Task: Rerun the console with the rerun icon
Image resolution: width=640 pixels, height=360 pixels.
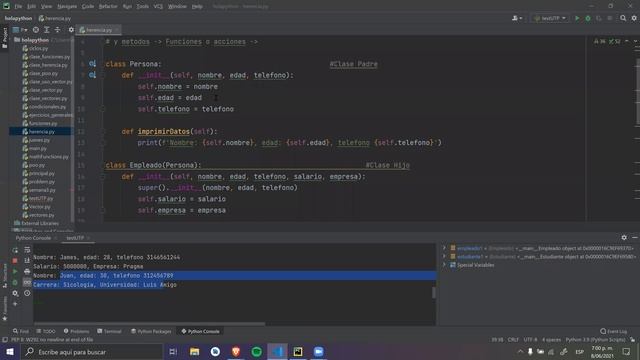Action: pos(15,250)
